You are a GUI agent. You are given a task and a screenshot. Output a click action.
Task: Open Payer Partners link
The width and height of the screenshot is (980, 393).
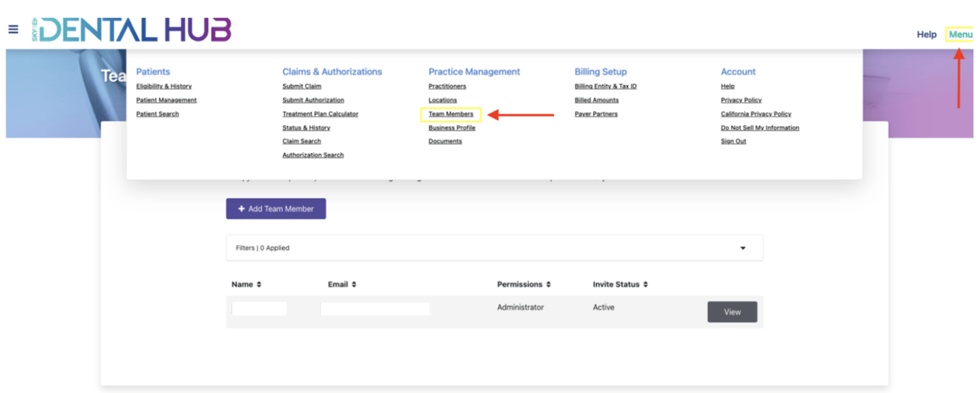[596, 114]
